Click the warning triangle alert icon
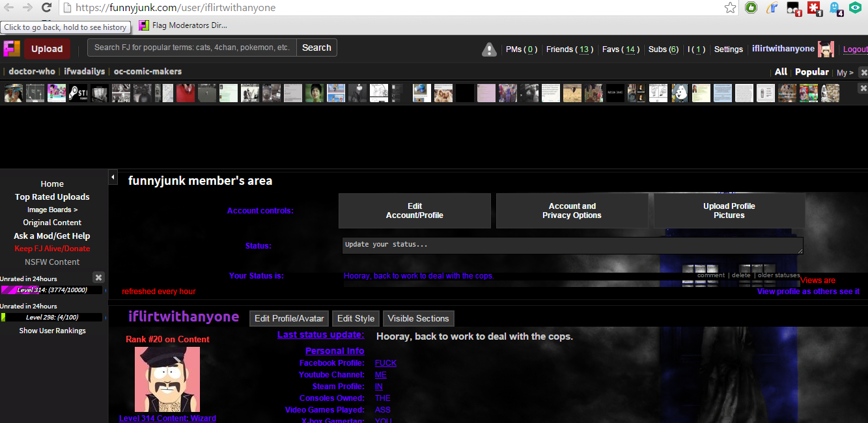The width and height of the screenshot is (868, 423). click(x=489, y=49)
